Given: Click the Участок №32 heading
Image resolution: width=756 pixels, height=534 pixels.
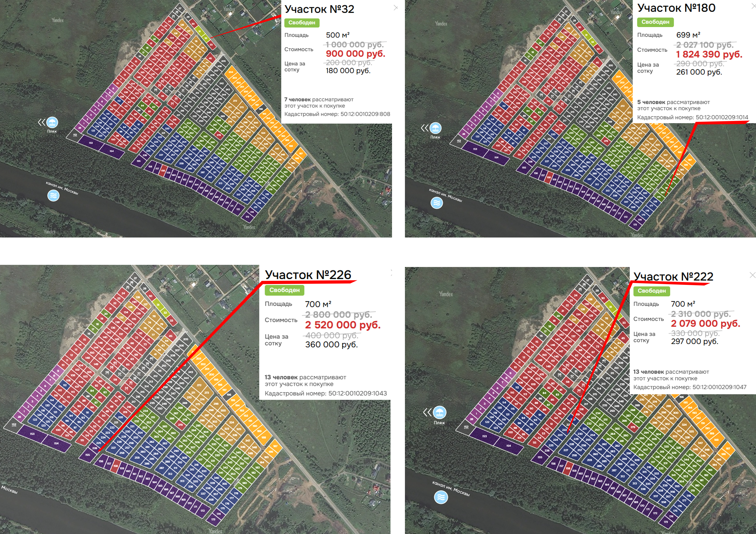Looking at the screenshot, I should [319, 9].
